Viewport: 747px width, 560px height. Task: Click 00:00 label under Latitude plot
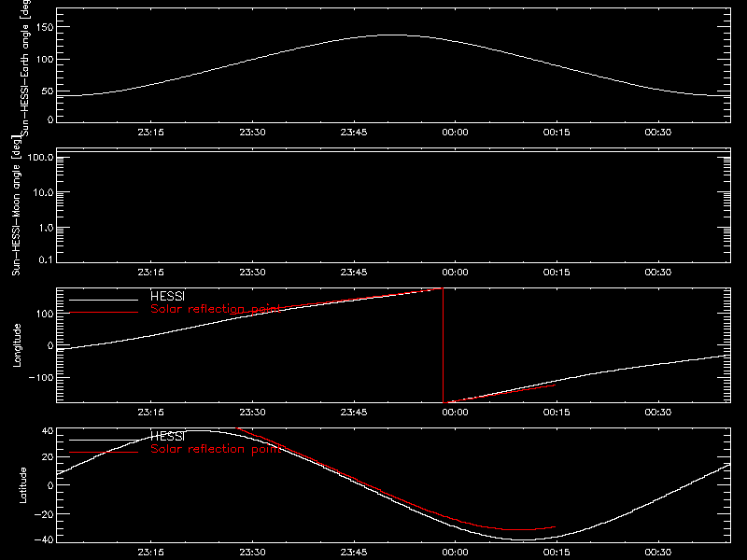(x=455, y=553)
